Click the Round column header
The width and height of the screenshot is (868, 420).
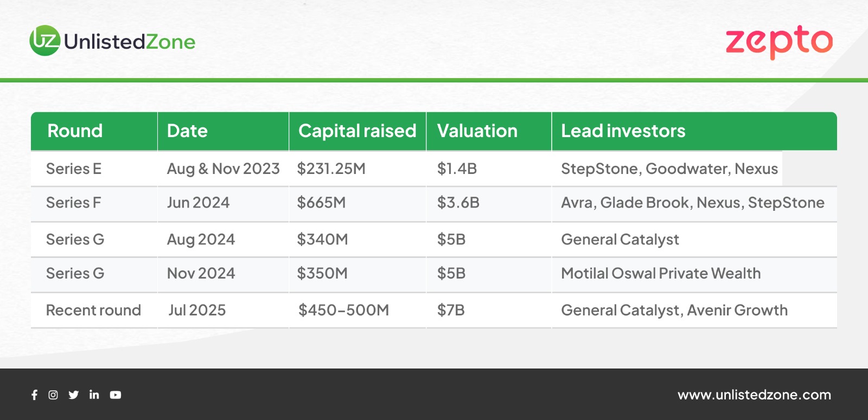point(75,131)
